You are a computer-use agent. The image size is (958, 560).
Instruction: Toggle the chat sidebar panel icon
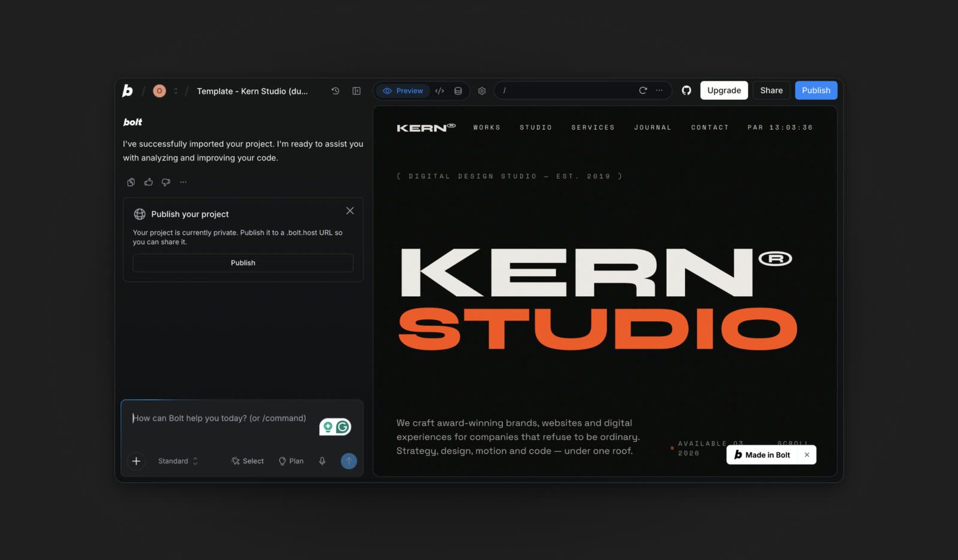[356, 91]
